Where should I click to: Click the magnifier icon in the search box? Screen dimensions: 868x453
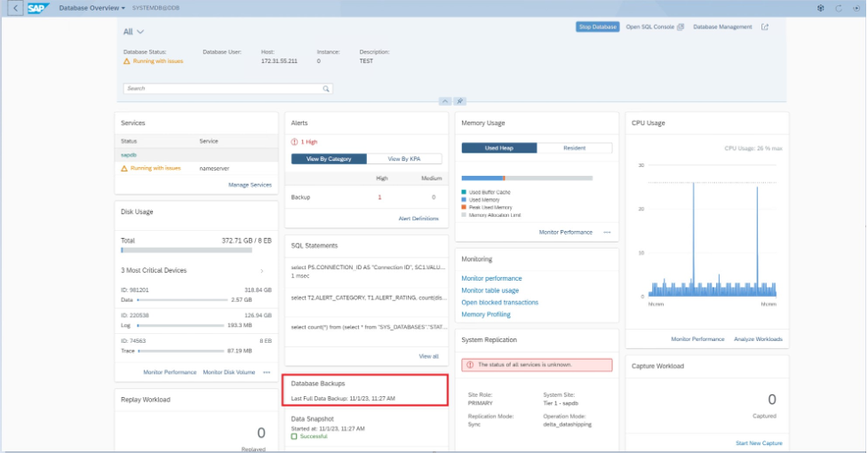pos(326,89)
